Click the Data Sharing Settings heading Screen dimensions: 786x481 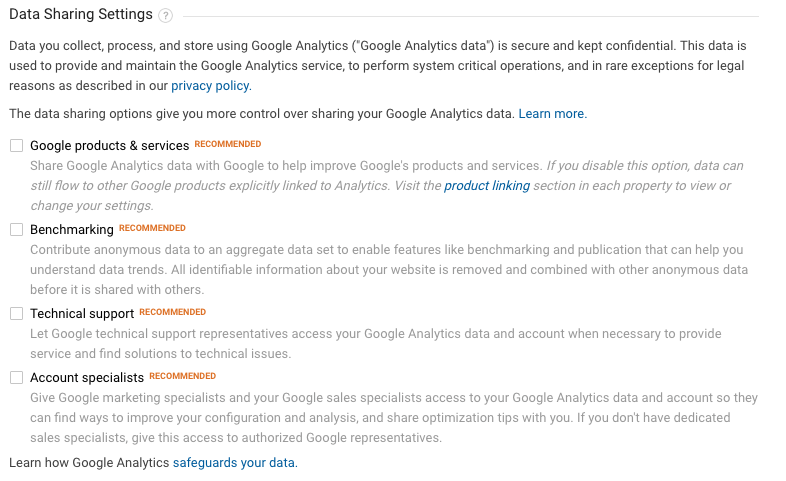(81, 15)
